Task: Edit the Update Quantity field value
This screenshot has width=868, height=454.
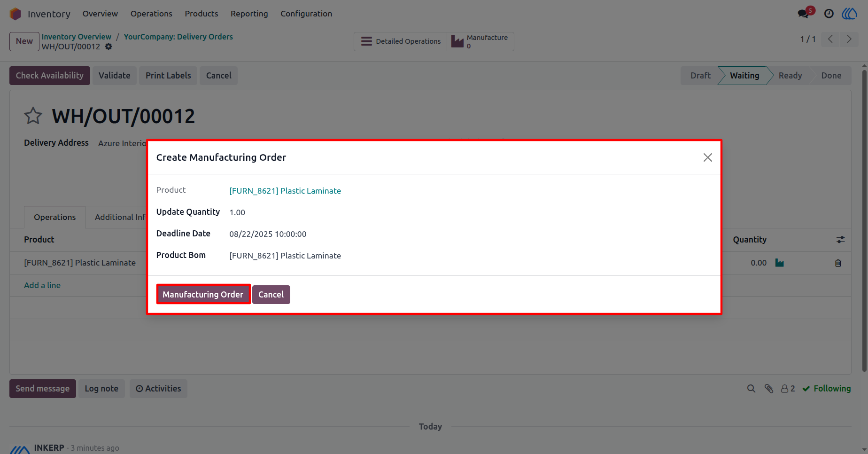Action: tap(237, 212)
